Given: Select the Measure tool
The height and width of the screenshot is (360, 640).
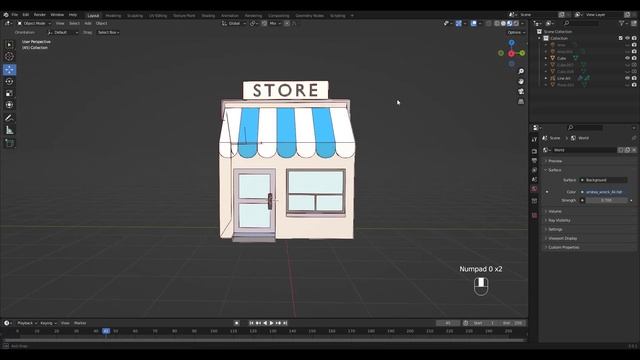Looking at the screenshot, I should pos(9,130).
